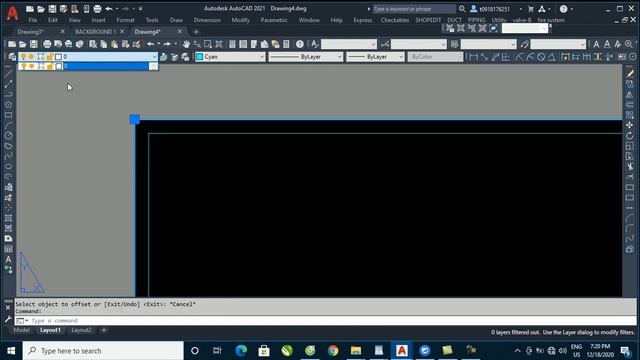
Task: Click the Windows taskbar search box
Action: (x=103, y=351)
